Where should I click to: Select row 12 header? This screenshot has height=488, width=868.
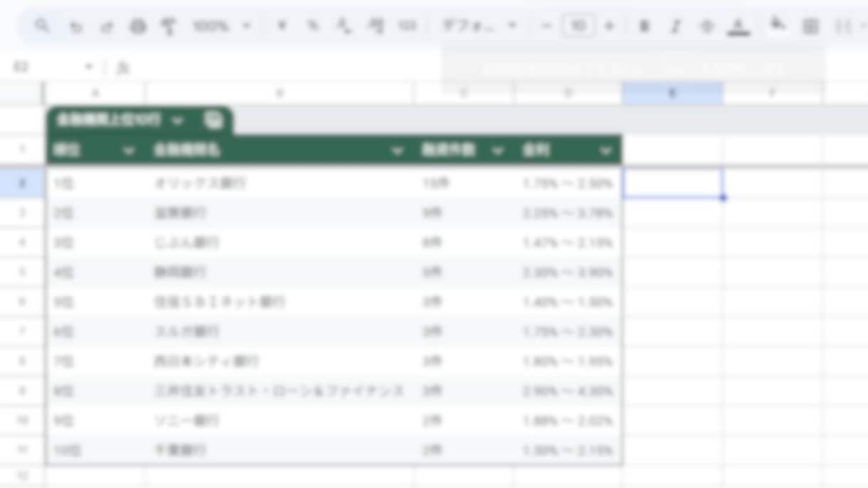[x=22, y=476]
